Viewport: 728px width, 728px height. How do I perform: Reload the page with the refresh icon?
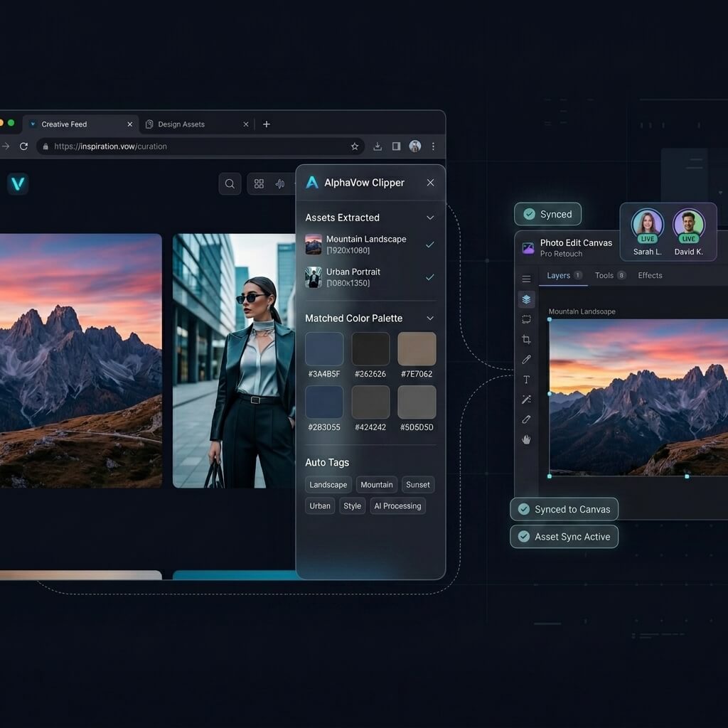pos(23,146)
